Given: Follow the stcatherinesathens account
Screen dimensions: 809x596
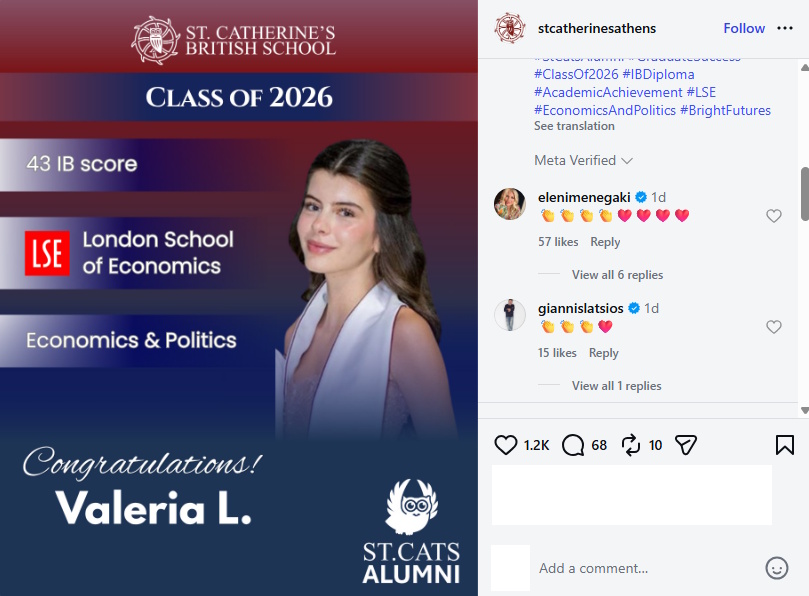Looking at the screenshot, I should pyautogui.click(x=744, y=28).
